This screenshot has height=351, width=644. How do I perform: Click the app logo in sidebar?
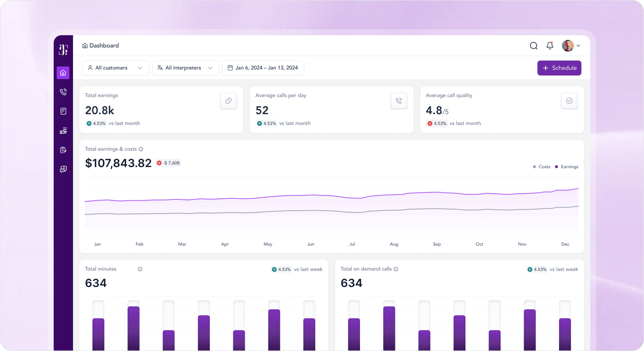[x=63, y=49]
